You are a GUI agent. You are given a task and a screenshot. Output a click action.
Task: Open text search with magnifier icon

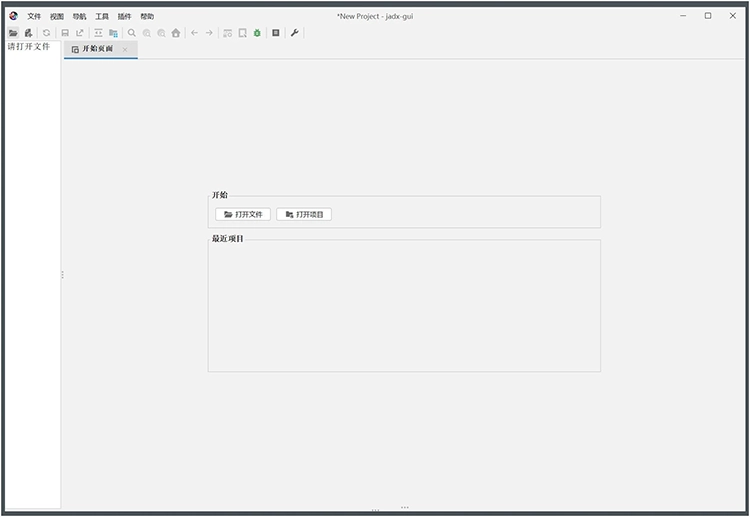131,33
